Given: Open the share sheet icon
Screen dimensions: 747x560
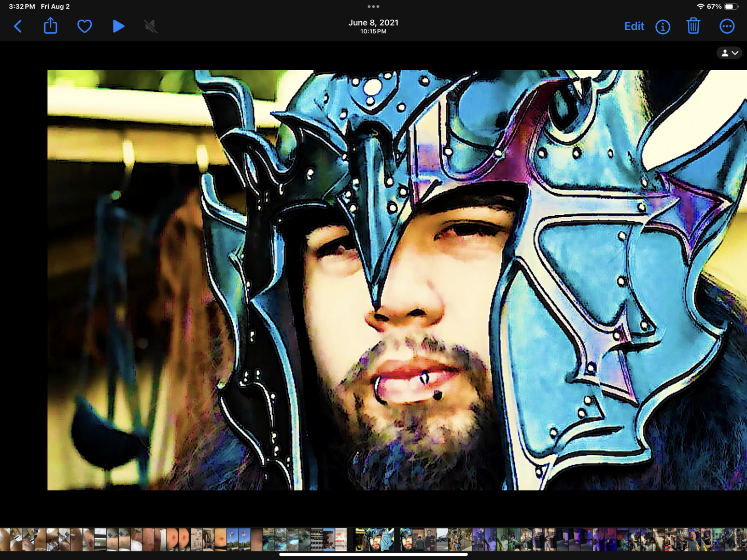Looking at the screenshot, I should click(50, 25).
